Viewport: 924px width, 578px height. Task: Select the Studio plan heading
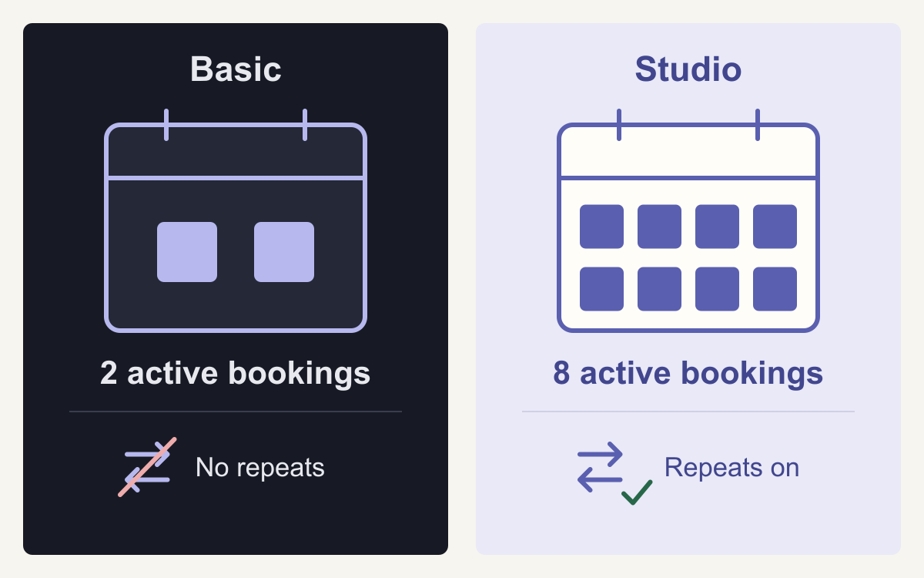pyautogui.click(x=688, y=69)
